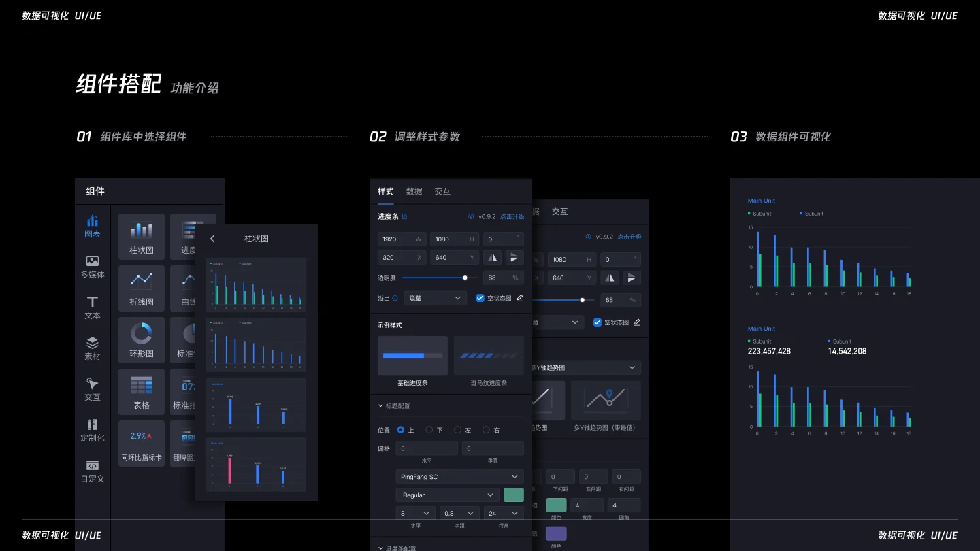Select position 下 radio button
The width and height of the screenshot is (980, 551).
click(x=429, y=430)
